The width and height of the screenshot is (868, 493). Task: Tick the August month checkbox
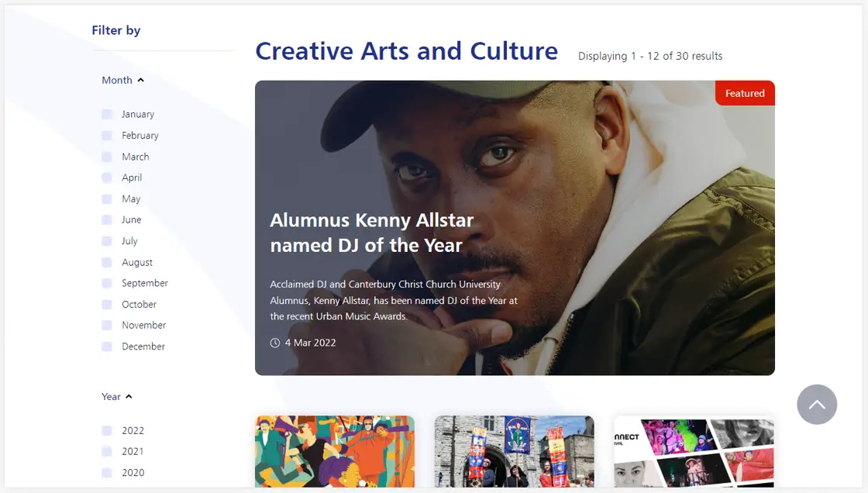[x=107, y=262]
